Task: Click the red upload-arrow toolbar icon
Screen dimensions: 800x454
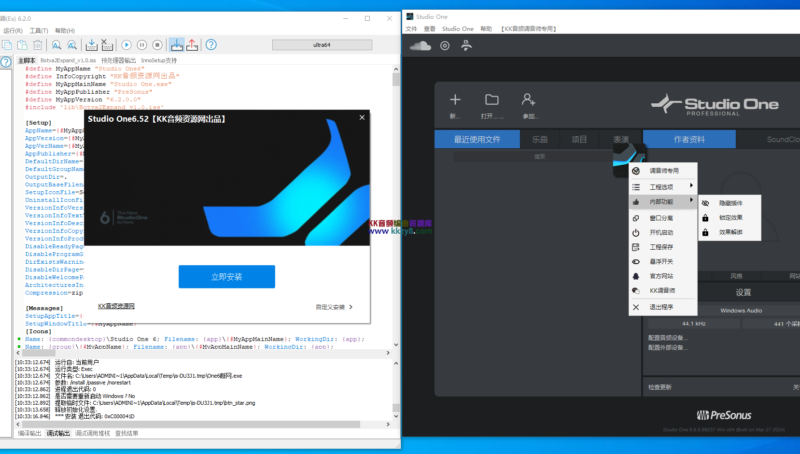Action: pos(192,45)
